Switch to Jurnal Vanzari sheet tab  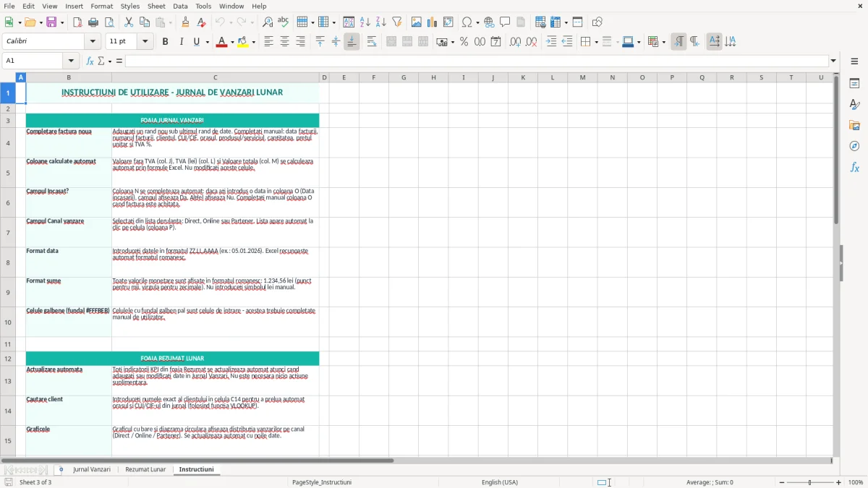(92, 469)
